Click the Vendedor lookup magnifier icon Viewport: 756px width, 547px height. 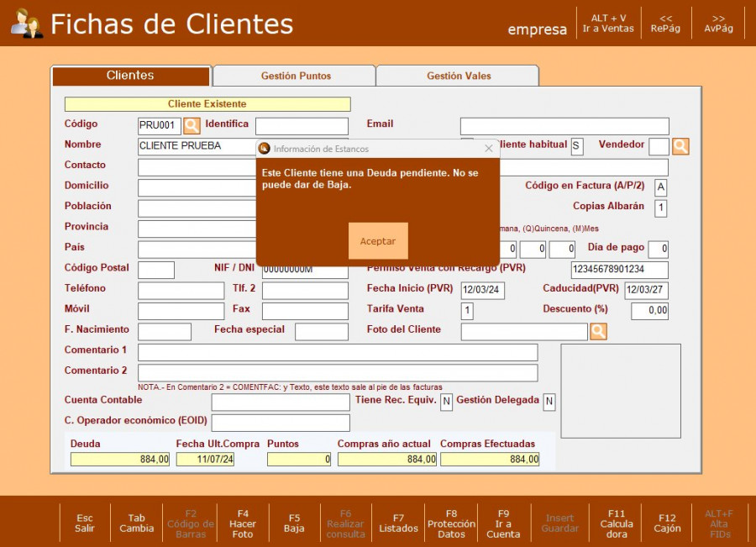click(x=680, y=146)
